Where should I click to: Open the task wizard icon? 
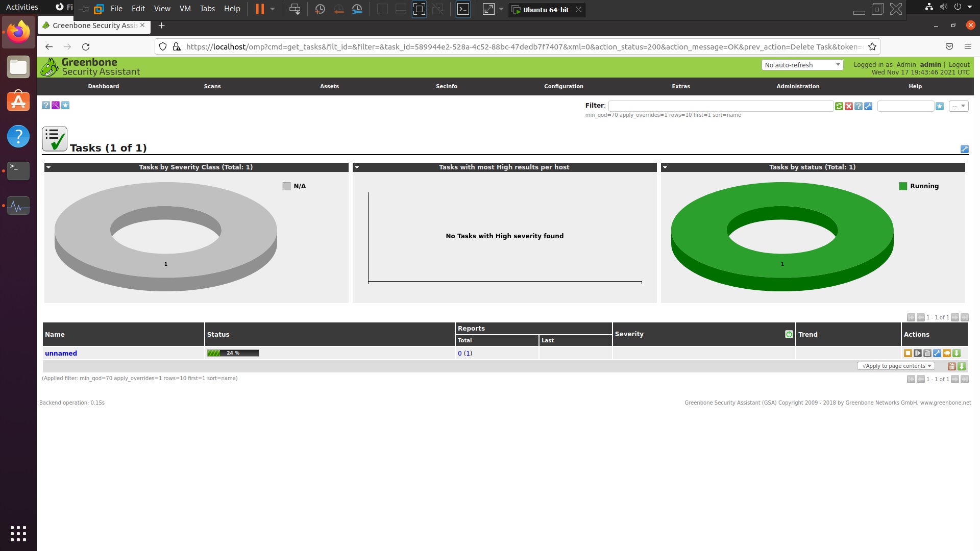[56, 105]
